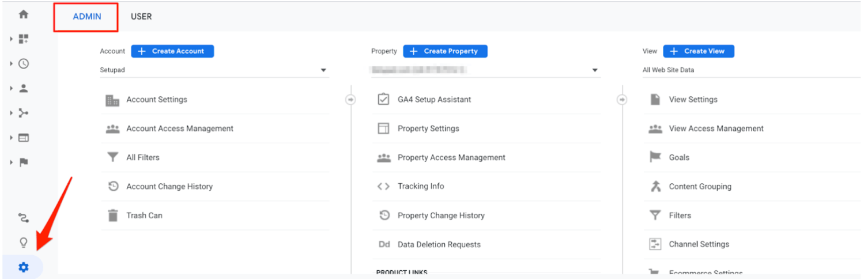The width and height of the screenshot is (868, 280).
Task: Expand the Customization dashboard menu
Action: coord(24,39)
